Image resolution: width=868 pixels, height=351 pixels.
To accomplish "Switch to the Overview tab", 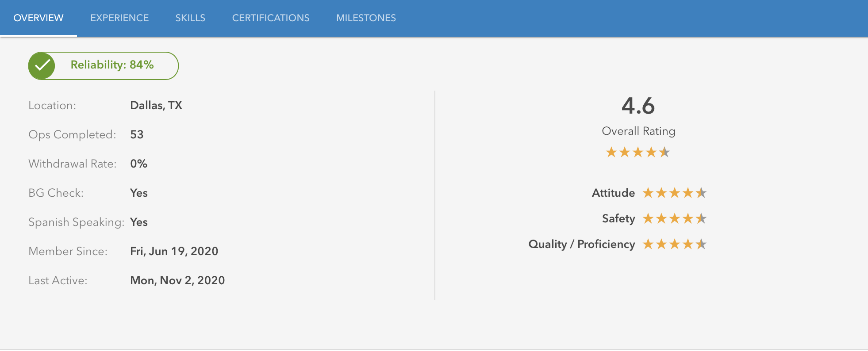I will click(x=38, y=18).
